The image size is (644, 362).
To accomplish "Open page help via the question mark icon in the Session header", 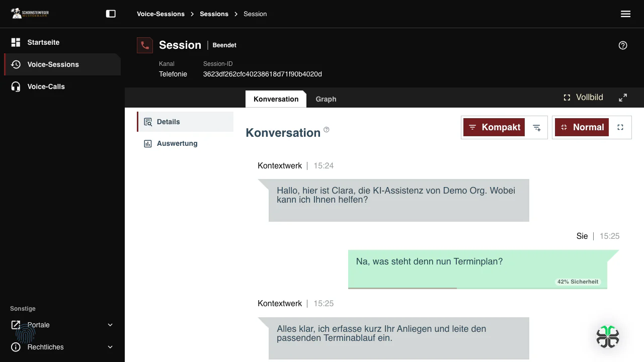I will [x=623, y=45].
